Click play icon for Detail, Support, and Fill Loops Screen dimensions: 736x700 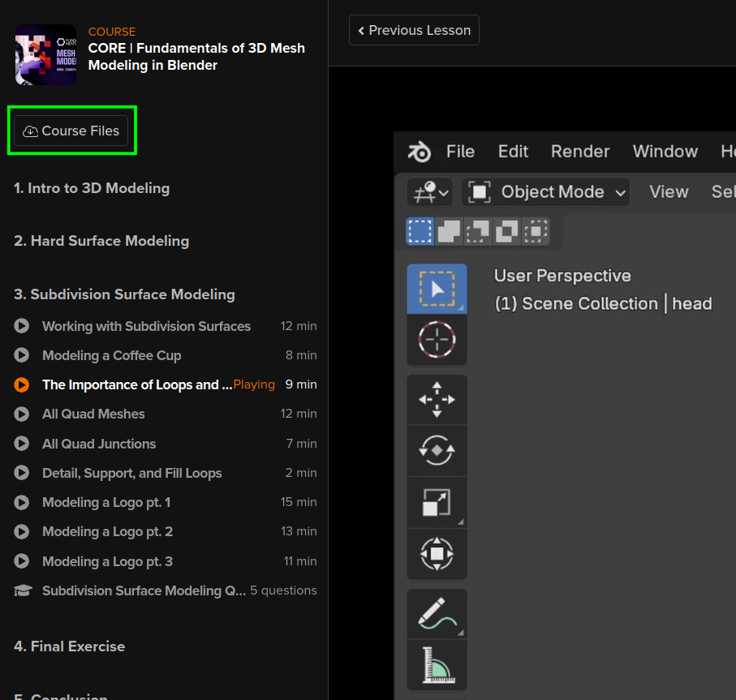coord(22,472)
